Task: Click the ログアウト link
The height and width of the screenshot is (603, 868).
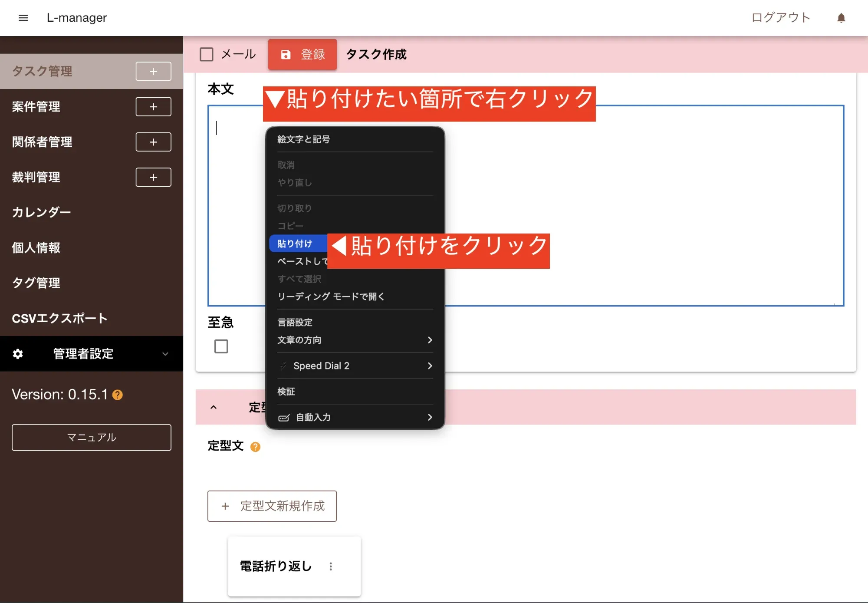Action: pyautogui.click(x=780, y=18)
